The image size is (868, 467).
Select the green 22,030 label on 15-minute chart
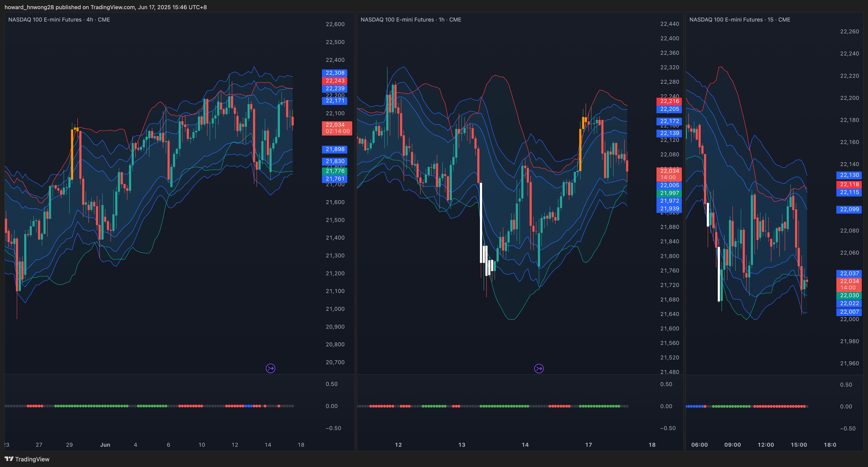(x=849, y=295)
